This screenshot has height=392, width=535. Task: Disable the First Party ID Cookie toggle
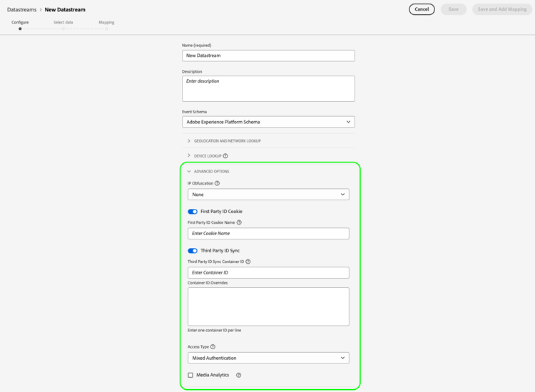[193, 212]
